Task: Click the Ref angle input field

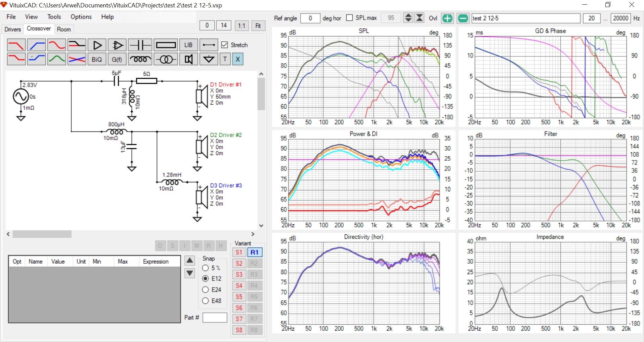Action: click(310, 18)
